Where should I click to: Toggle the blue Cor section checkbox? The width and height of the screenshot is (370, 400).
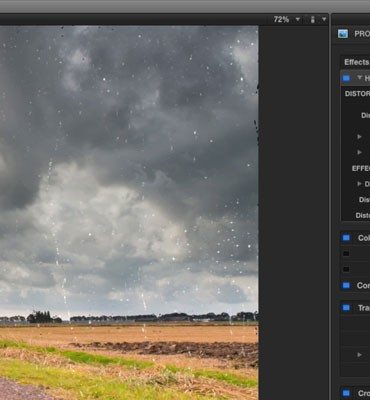point(346,285)
